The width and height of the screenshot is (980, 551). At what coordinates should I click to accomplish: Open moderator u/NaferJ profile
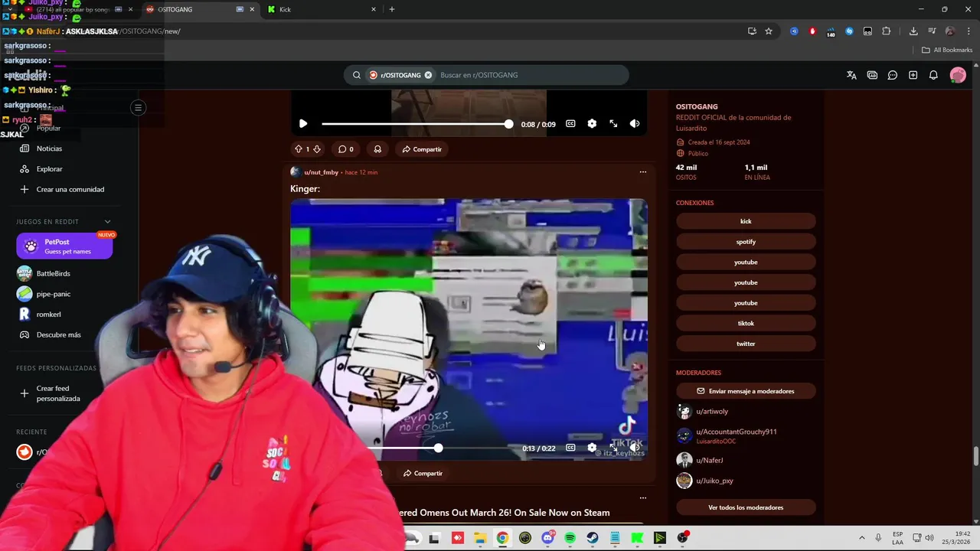click(709, 460)
